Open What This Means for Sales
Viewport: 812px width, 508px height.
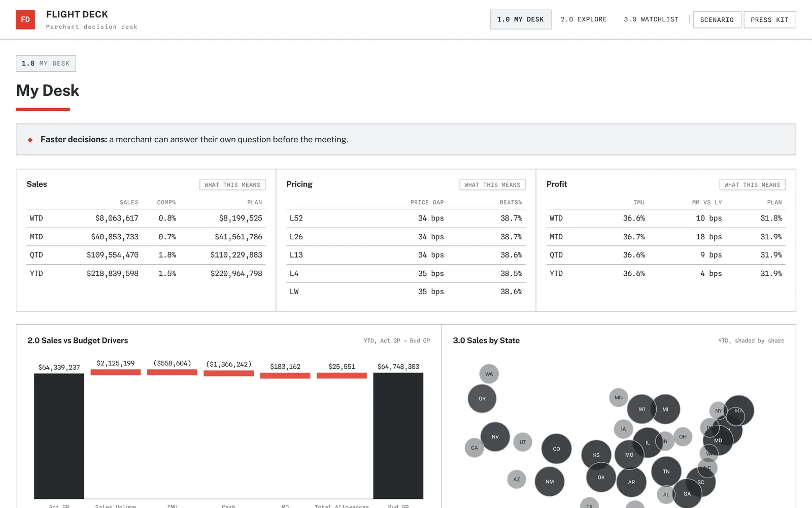tap(232, 185)
